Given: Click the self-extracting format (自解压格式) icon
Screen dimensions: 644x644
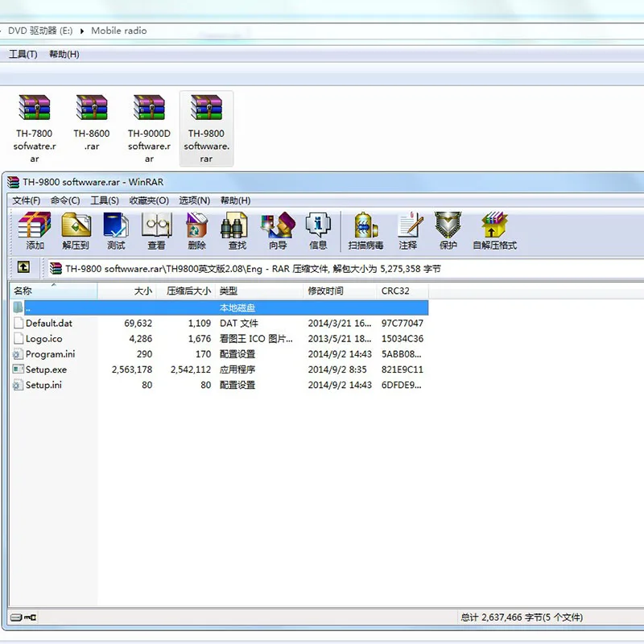Looking at the screenshot, I should click(x=494, y=230).
